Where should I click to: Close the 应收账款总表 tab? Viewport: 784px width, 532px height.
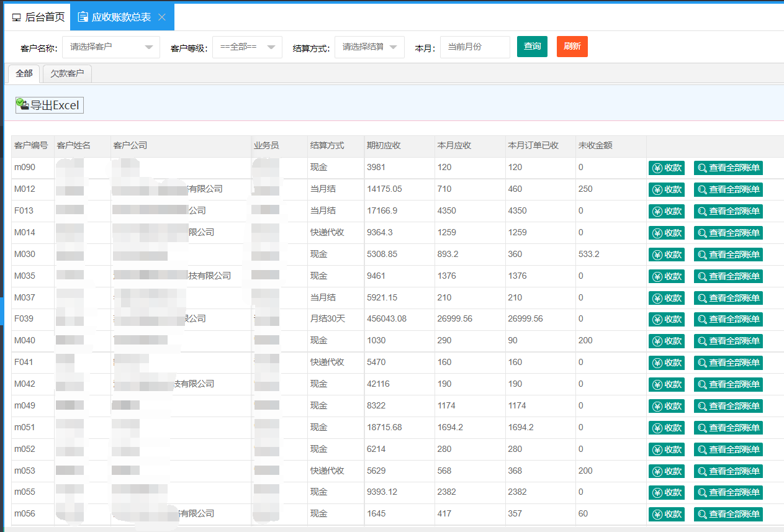pyautogui.click(x=162, y=17)
